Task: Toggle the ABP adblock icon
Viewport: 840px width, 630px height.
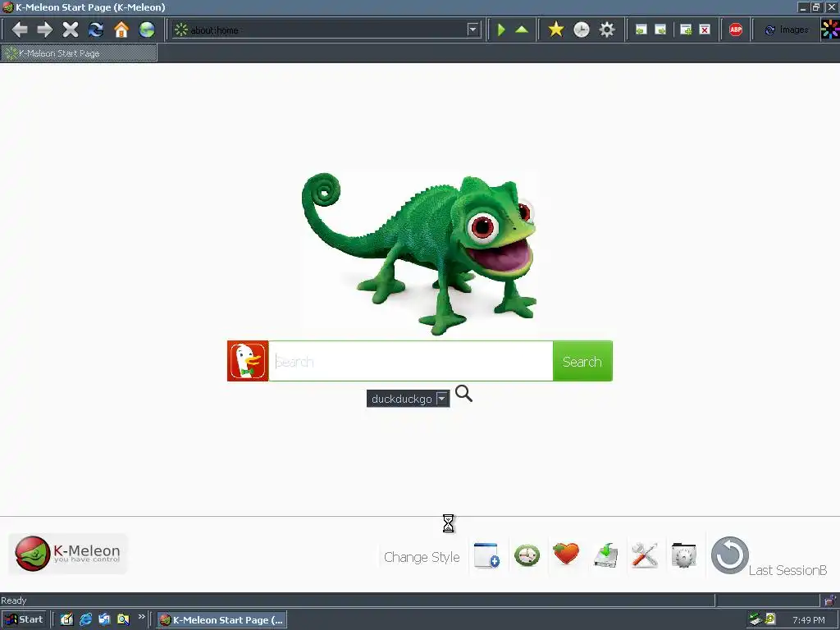Action: pyautogui.click(x=736, y=30)
